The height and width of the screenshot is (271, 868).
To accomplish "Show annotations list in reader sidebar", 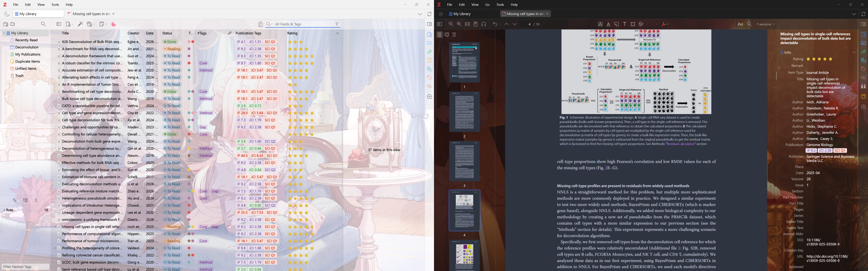I will coord(447,35).
